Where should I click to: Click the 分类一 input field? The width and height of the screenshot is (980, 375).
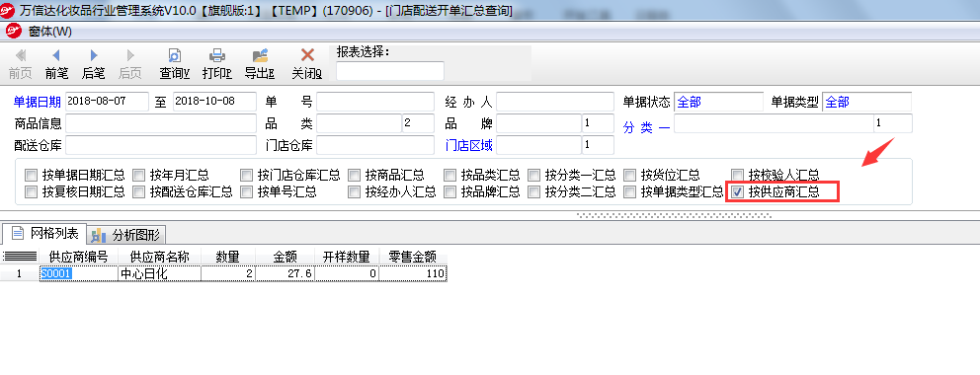click(x=774, y=123)
